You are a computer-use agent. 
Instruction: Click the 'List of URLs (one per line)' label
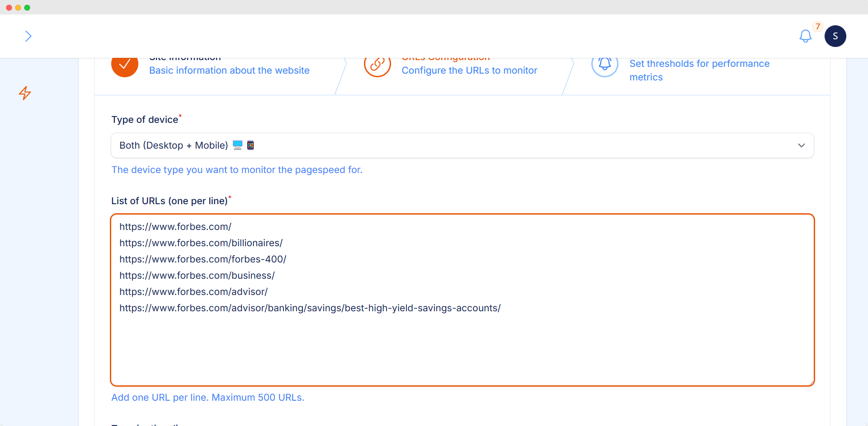pyautogui.click(x=170, y=201)
